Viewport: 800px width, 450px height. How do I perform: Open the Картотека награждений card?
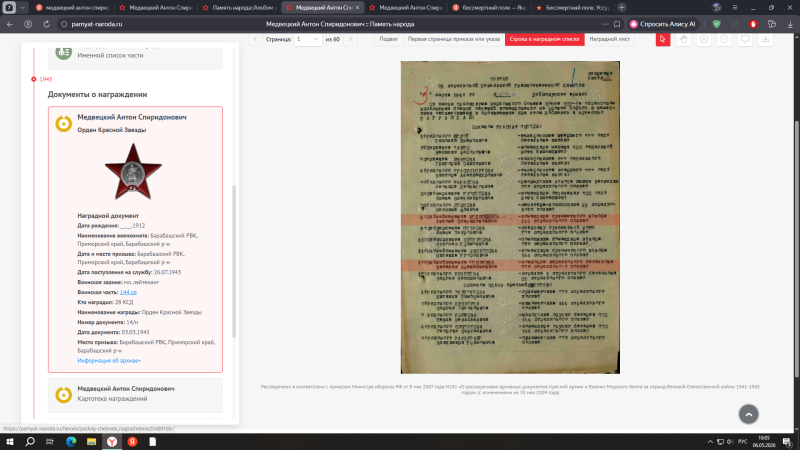click(x=135, y=394)
